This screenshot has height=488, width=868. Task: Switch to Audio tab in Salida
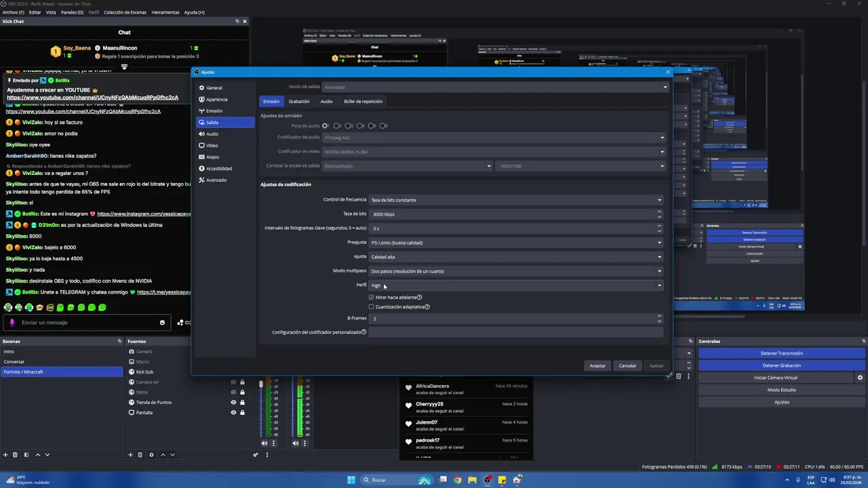tap(326, 102)
